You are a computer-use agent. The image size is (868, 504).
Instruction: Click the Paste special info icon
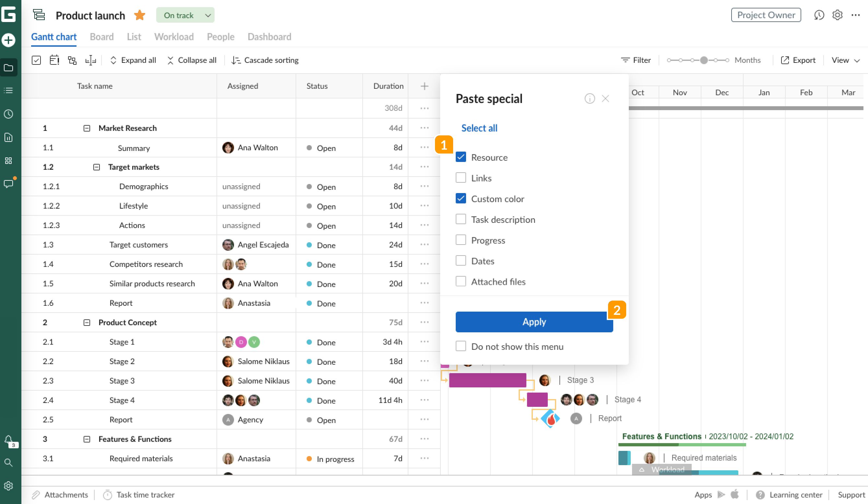point(589,99)
